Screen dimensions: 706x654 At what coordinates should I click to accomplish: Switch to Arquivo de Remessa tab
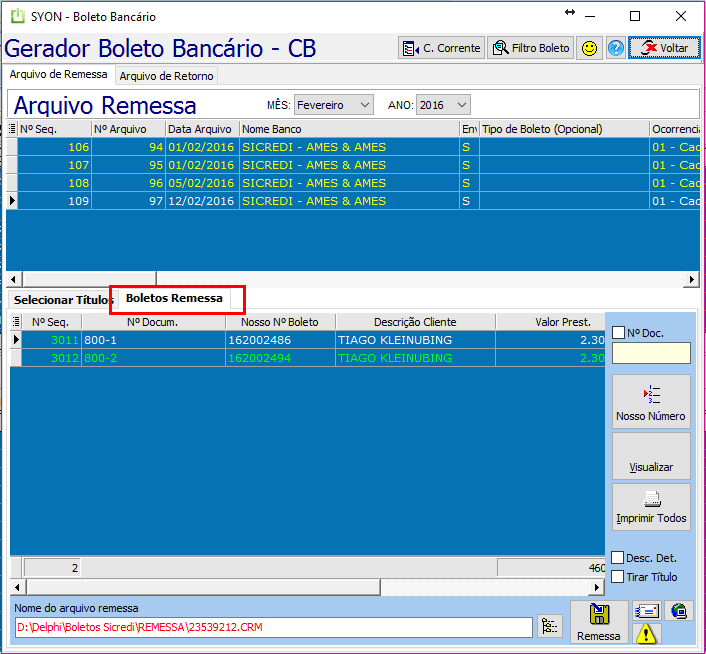pos(59,74)
